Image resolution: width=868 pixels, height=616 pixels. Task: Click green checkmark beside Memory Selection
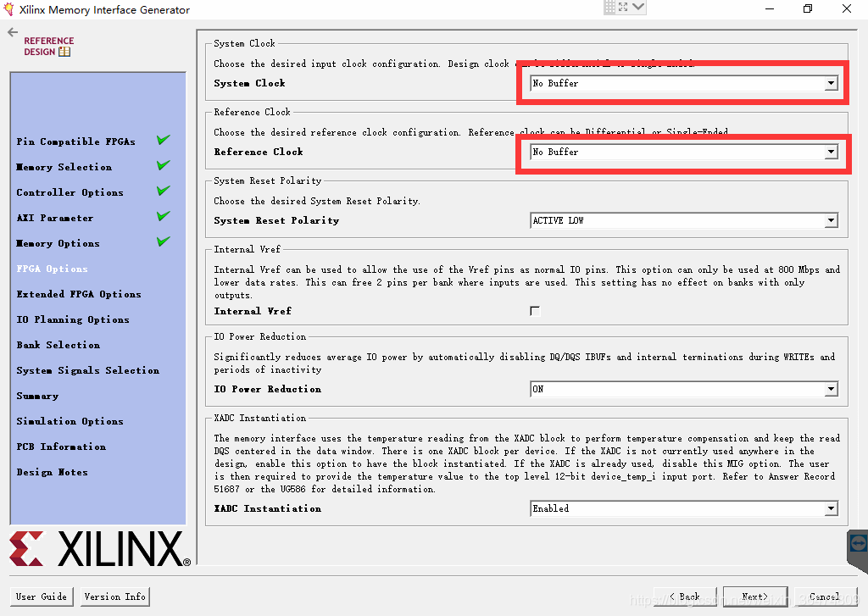[x=164, y=165]
